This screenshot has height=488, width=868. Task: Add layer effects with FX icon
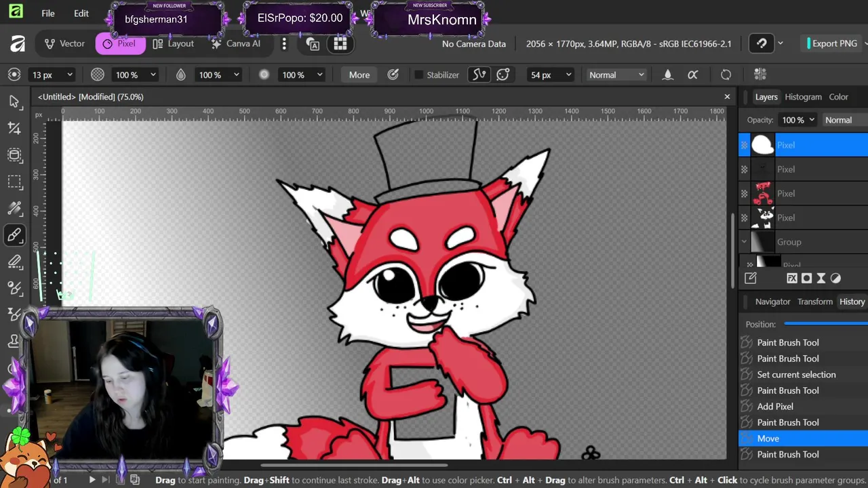[x=791, y=278]
